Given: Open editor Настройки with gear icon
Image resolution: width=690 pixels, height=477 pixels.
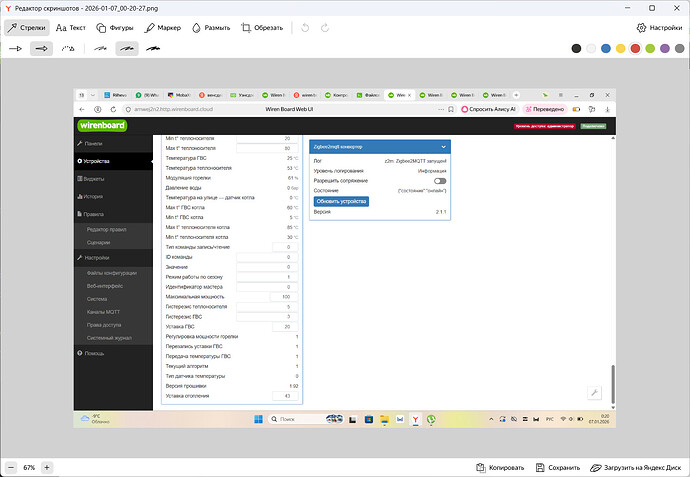Looking at the screenshot, I should tap(659, 28).
